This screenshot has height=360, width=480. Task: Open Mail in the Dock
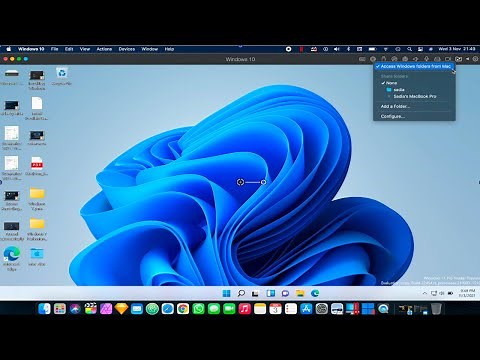point(137,309)
